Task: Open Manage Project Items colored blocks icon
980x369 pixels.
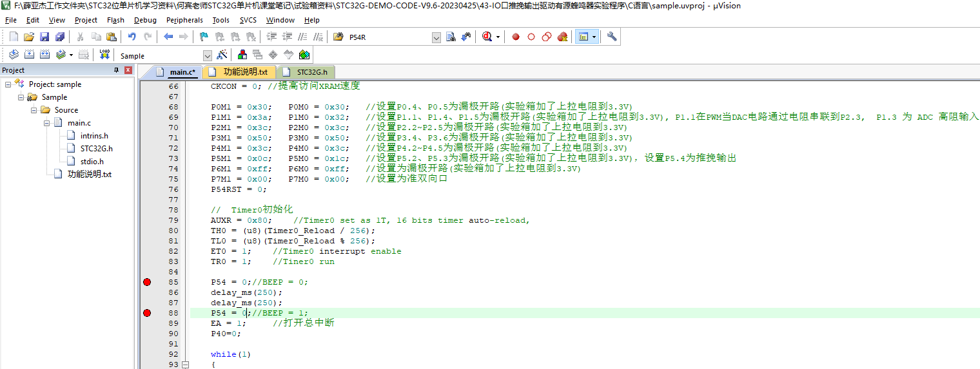Action: click(x=242, y=55)
